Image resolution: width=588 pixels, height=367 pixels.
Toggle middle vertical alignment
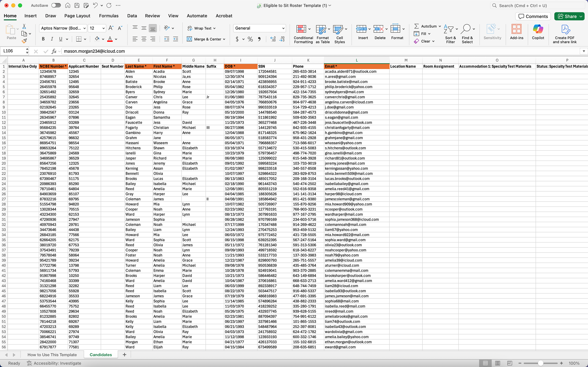pos(144,28)
